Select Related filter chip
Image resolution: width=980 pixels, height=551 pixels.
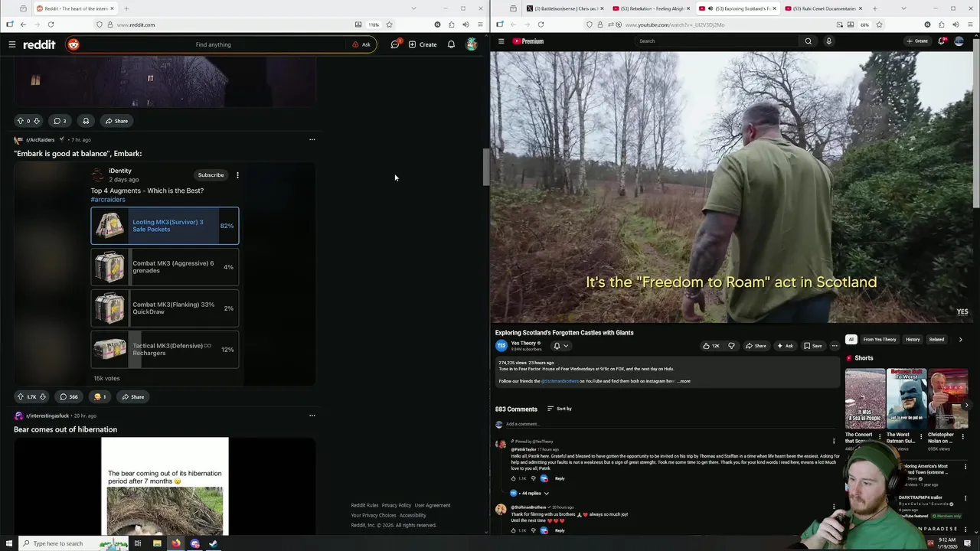click(936, 339)
